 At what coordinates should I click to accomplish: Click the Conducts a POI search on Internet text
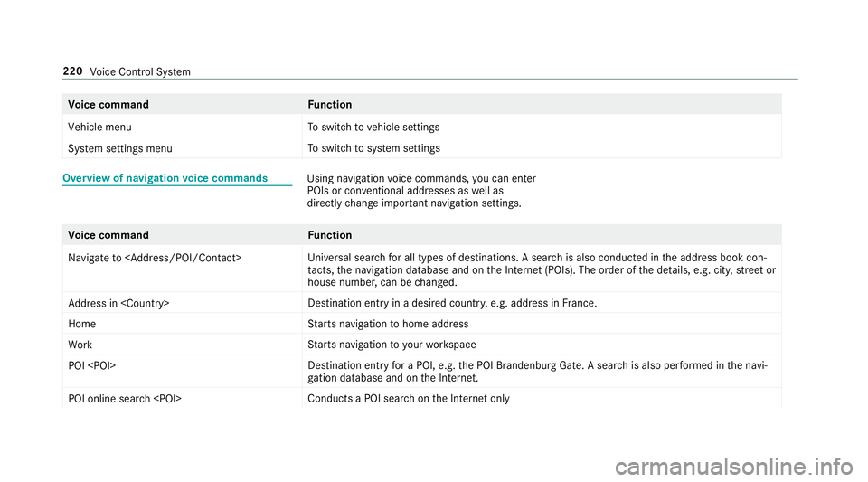click(409, 399)
